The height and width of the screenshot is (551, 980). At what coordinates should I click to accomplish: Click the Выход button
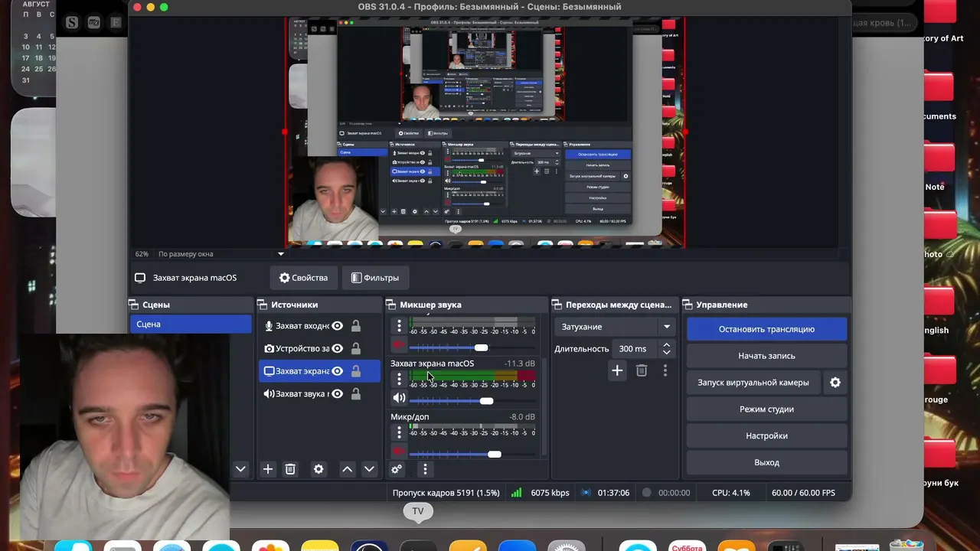pyautogui.click(x=766, y=462)
